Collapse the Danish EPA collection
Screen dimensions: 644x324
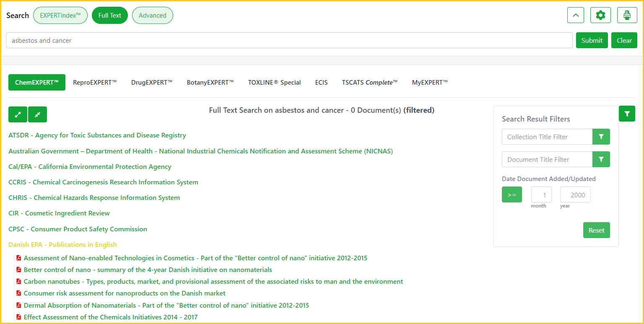62,245
